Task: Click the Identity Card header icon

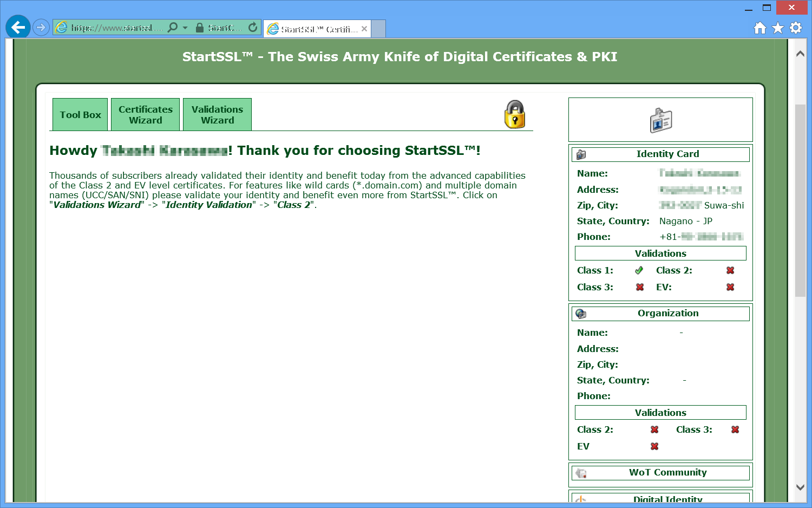Action: point(581,154)
